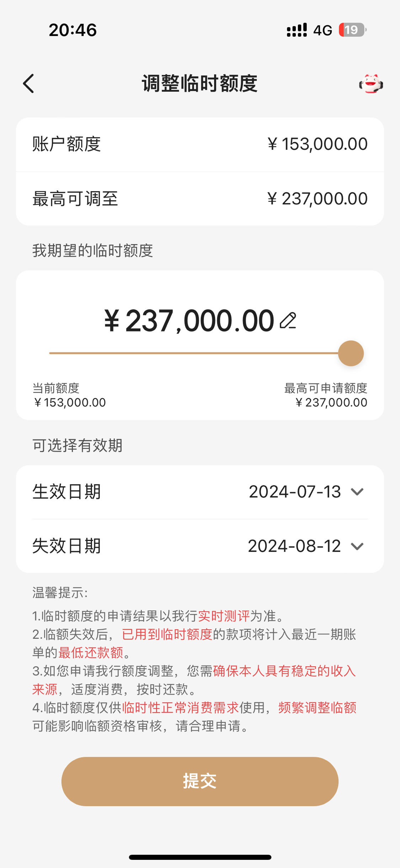Select the effective date 2024-07-13

point(295,492)
